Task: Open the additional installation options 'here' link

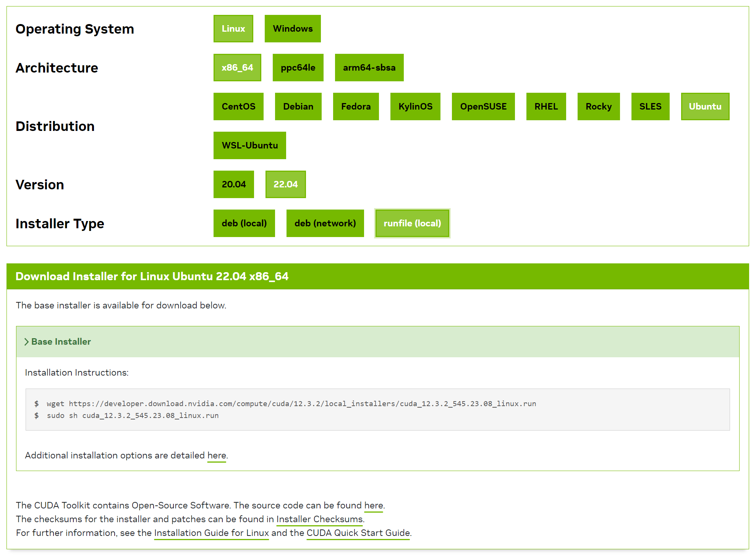Action: [x=217, y=455]
